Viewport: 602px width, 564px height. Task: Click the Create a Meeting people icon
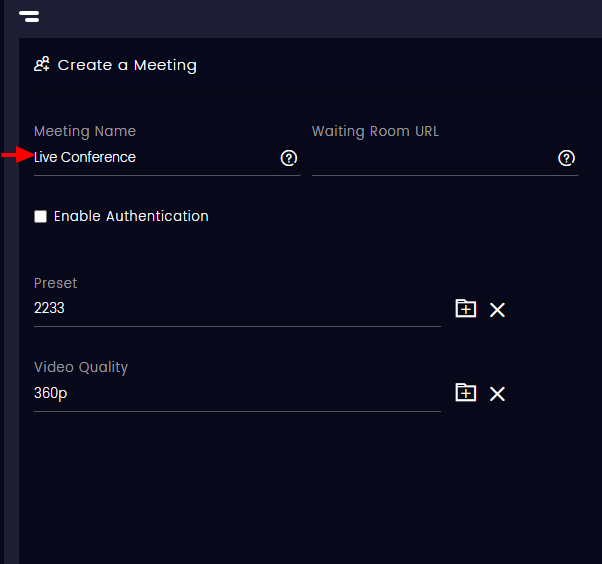[42, 64]
